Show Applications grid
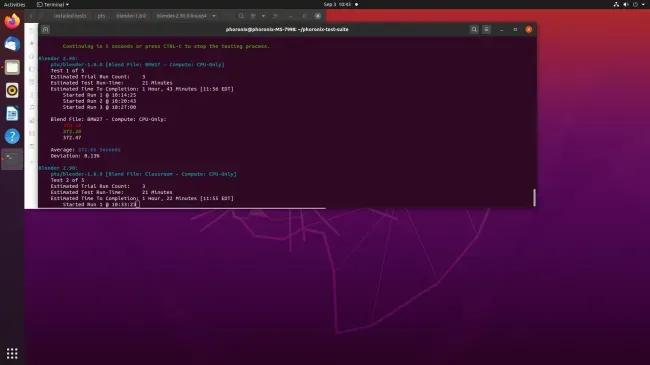Viewport: 650px width, 365px height. coord(12,353)
